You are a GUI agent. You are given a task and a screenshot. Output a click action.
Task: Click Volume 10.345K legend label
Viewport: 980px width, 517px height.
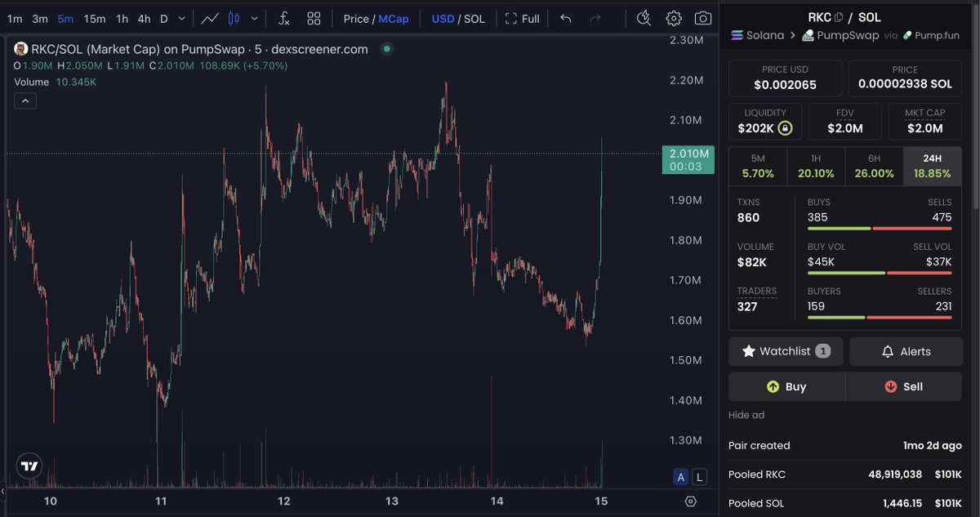point(56,82)
